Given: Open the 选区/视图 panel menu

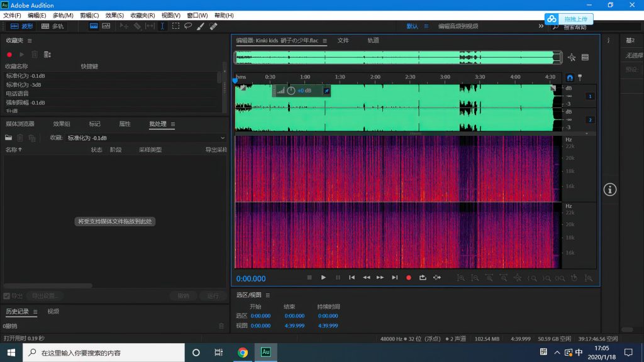Looking at the screenshot, I should (268, 295).
